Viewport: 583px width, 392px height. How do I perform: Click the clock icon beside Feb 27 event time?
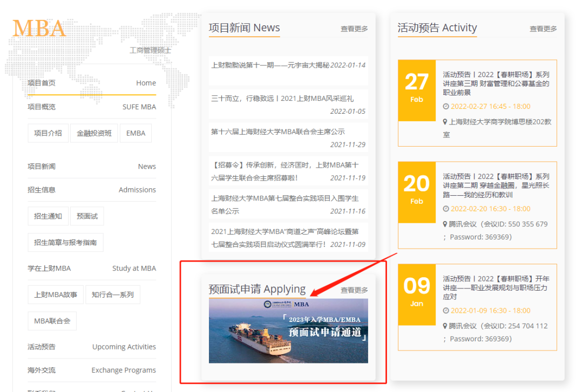(445, 106)
